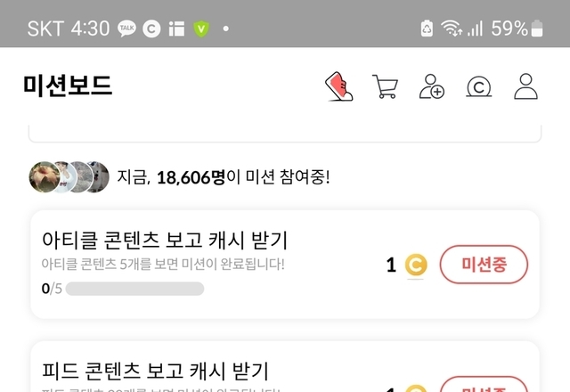Tap the 아티클 콘텐츠 5개 description text

pos(163,264)
